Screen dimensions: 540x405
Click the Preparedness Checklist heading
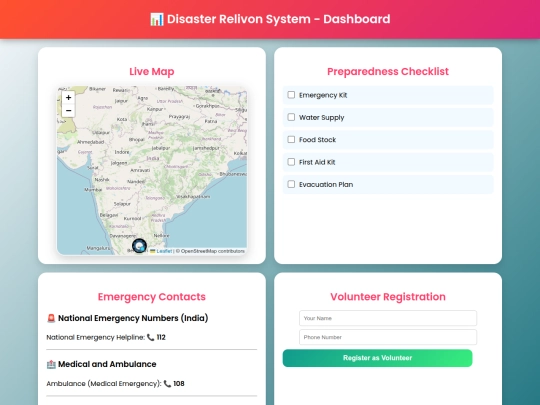[x=388, y=72]
